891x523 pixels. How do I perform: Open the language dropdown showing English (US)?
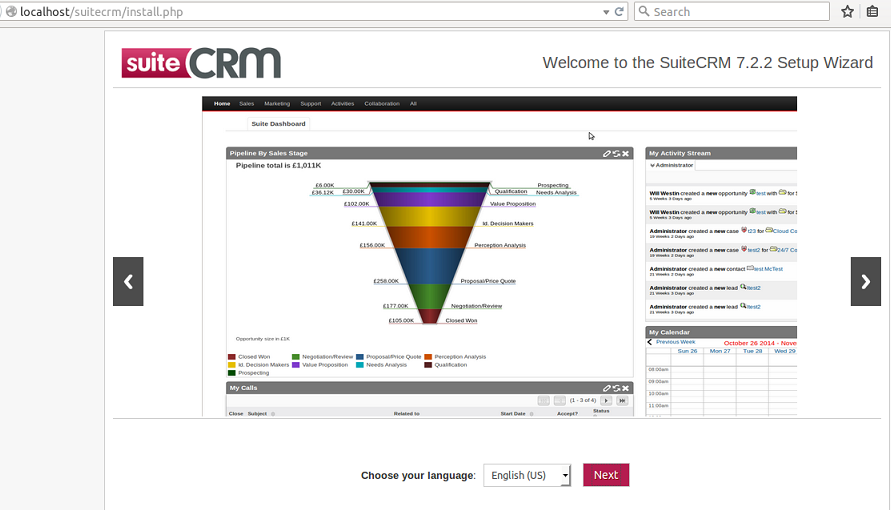[527, 475]
